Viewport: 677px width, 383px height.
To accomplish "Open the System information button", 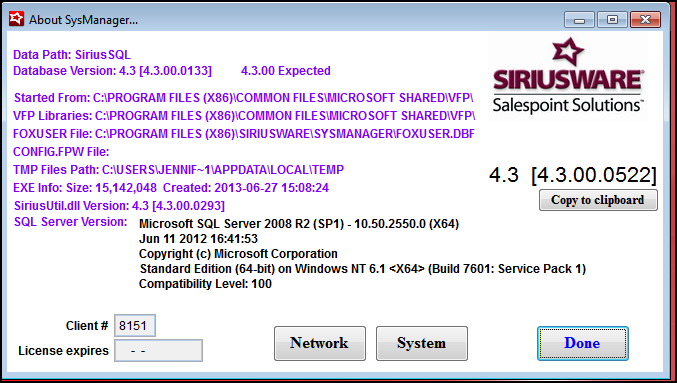I will (421, 343).
